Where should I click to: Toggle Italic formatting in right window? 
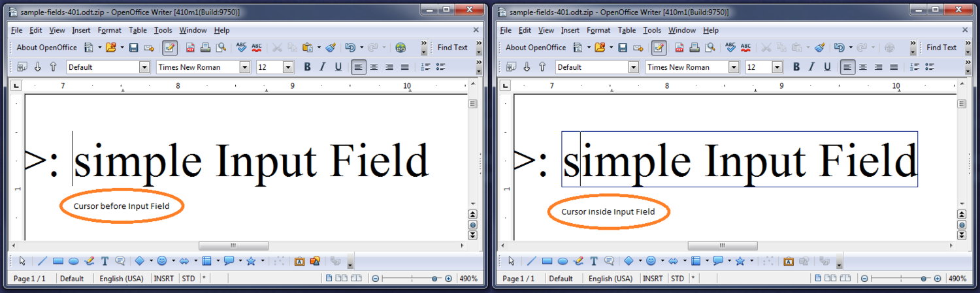[x=811, y=67]
